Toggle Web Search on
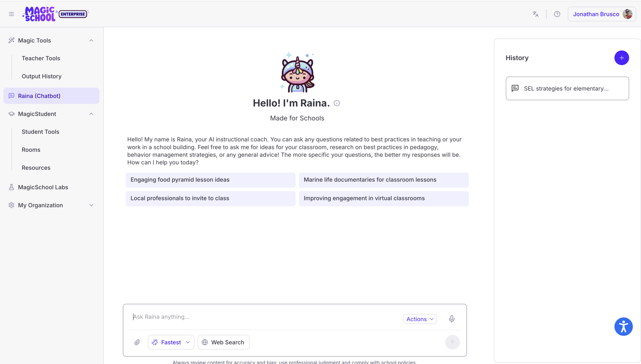This screenshot has height=364, width=641. coord(223,342)
